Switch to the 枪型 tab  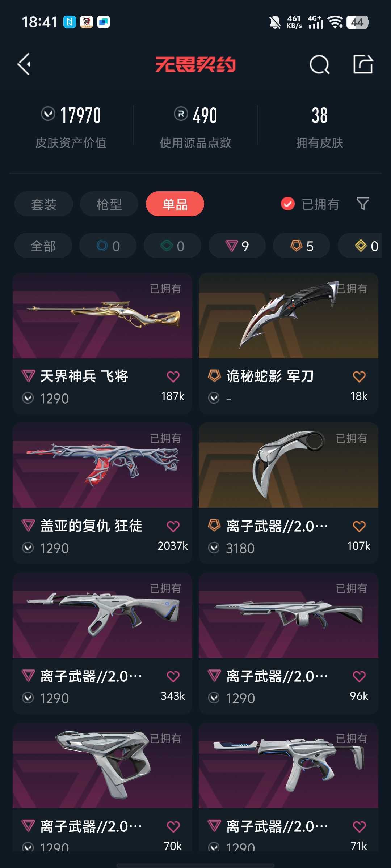[x=109, y=204]
